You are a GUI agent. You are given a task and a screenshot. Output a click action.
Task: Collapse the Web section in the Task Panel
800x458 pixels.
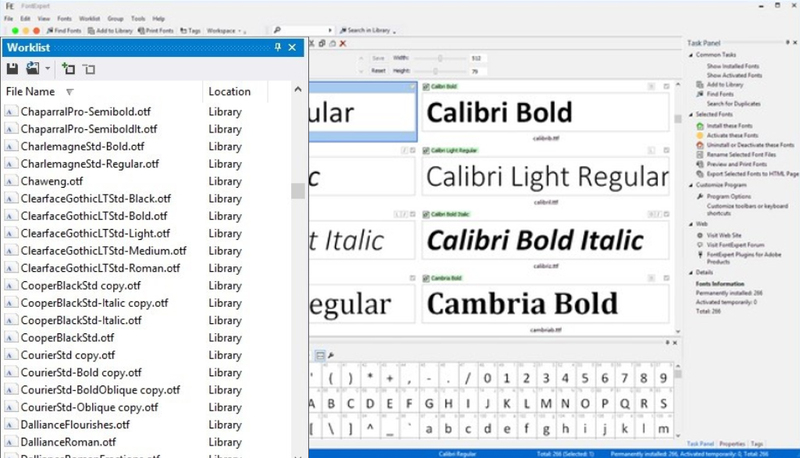[x=691, y=224]
